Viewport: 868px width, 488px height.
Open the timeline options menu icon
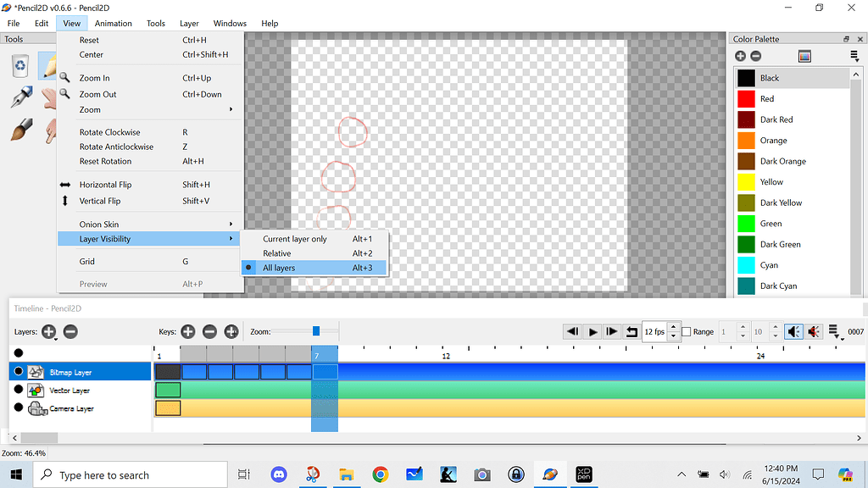click(834, 331)
